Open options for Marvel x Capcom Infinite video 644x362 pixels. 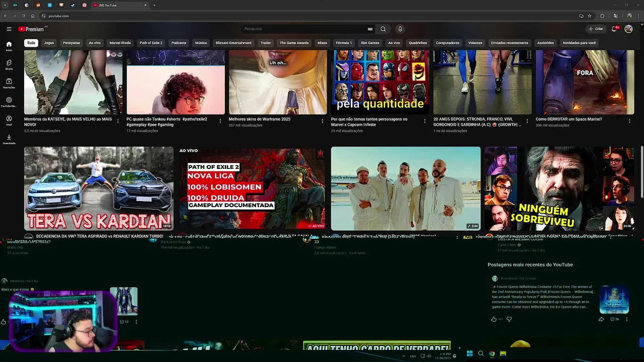[425, 121]
